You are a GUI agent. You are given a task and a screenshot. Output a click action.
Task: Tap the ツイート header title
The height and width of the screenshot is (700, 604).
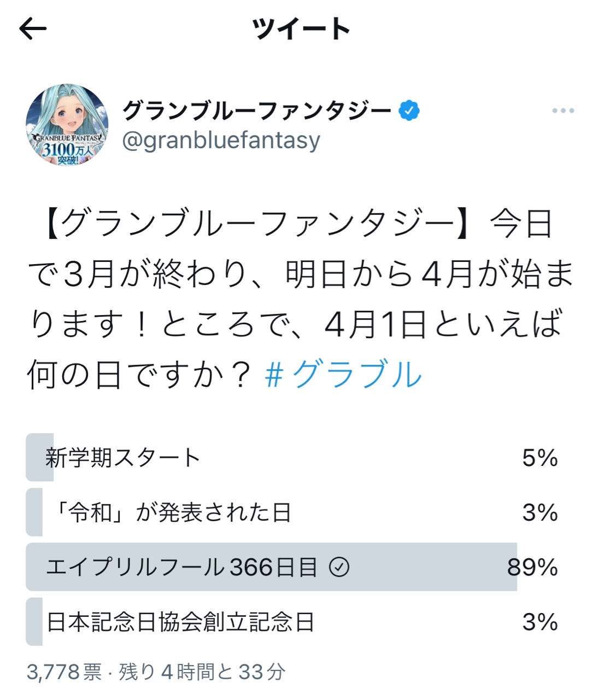coord(301,29)
